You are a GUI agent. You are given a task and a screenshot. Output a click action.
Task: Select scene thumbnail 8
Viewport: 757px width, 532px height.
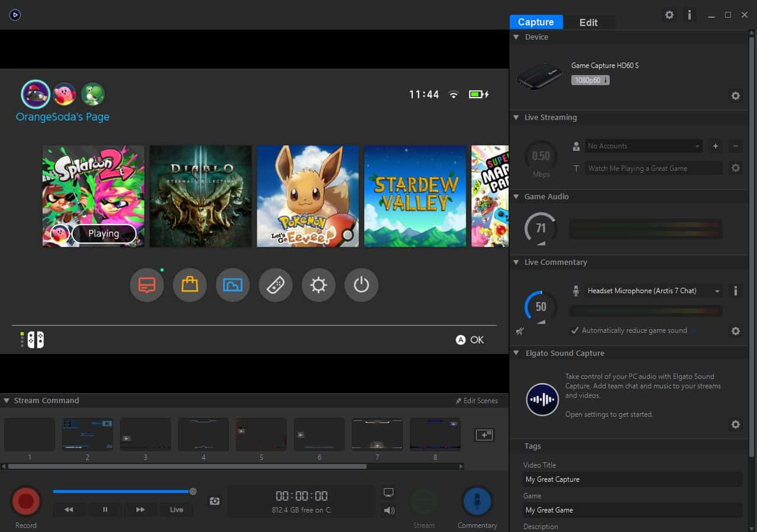point(435,434)
